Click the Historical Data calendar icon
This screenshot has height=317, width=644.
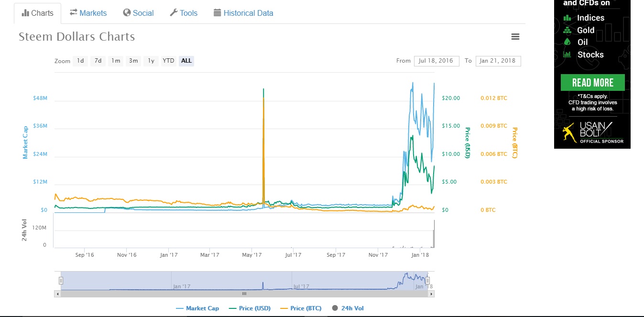pos(218,13)
